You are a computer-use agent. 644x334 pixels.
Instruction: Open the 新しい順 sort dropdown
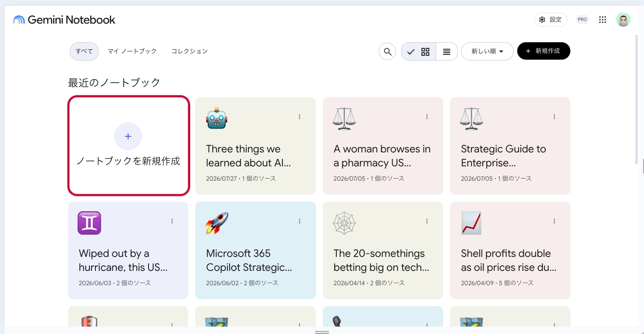coord(487,51)
